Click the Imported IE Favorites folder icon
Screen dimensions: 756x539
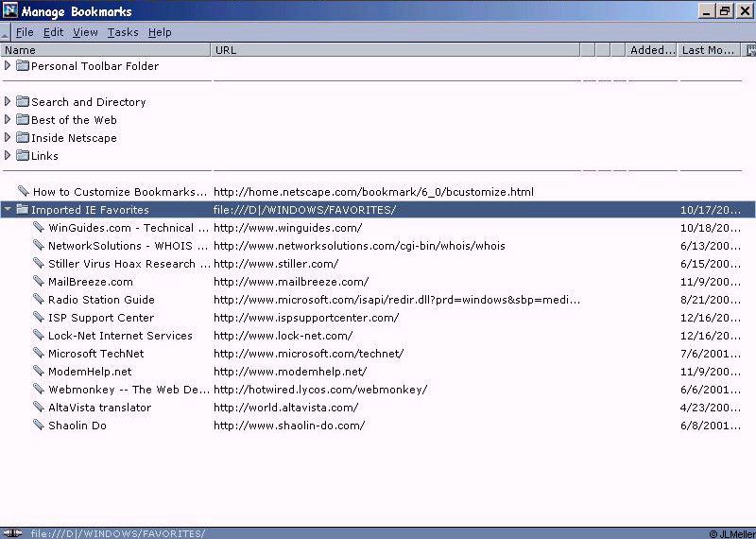click(22, 209)
